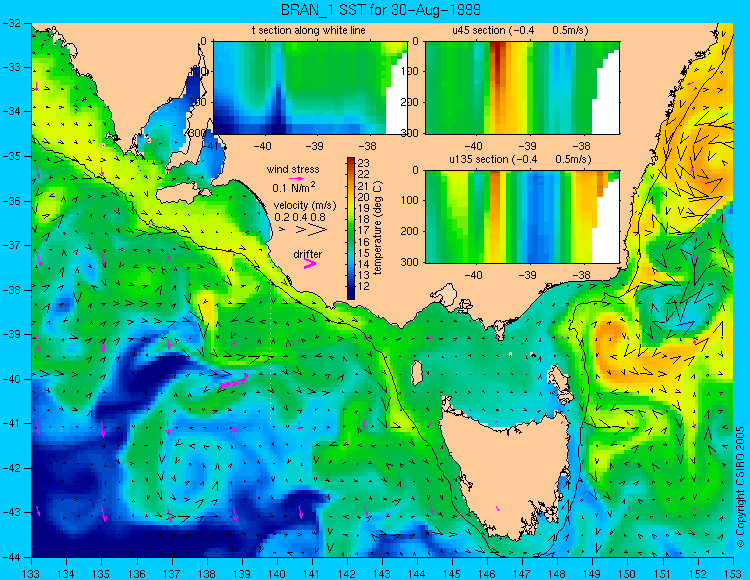Click the "0.2 0.4 0.8" velocity scale values
The height and width of the screenshot is (580, 750).
(300, 218)
